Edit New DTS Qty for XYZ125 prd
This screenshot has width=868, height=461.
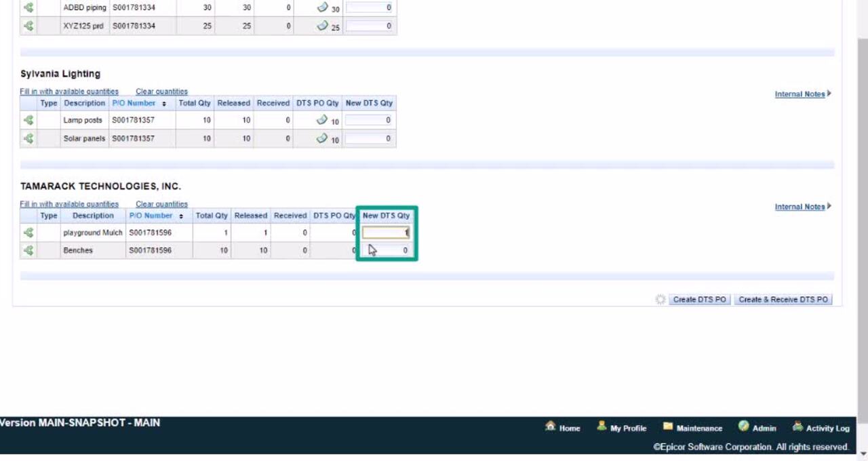[x=370, y=26]
